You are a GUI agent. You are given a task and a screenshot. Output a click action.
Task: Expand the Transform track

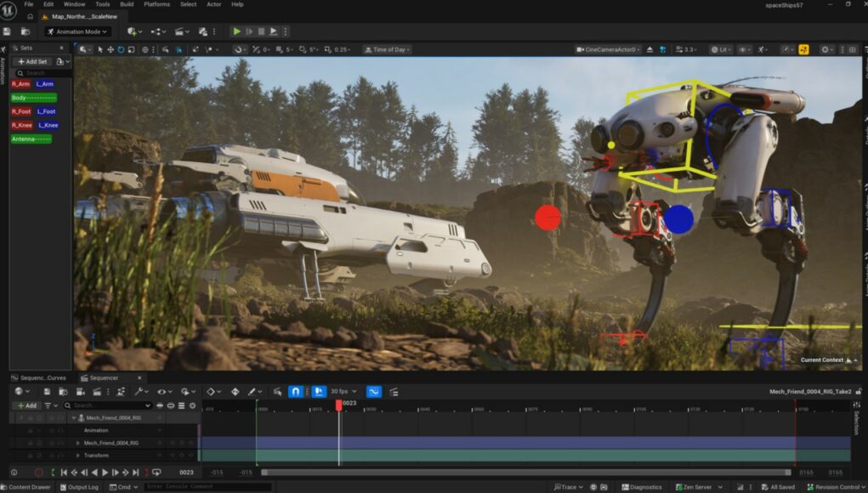(77, 456)
